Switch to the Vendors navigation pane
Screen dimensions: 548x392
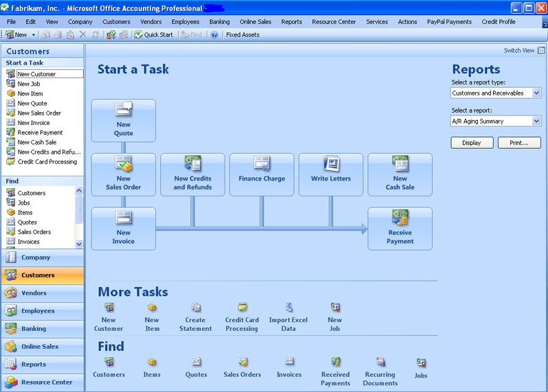tap(43, 292)
